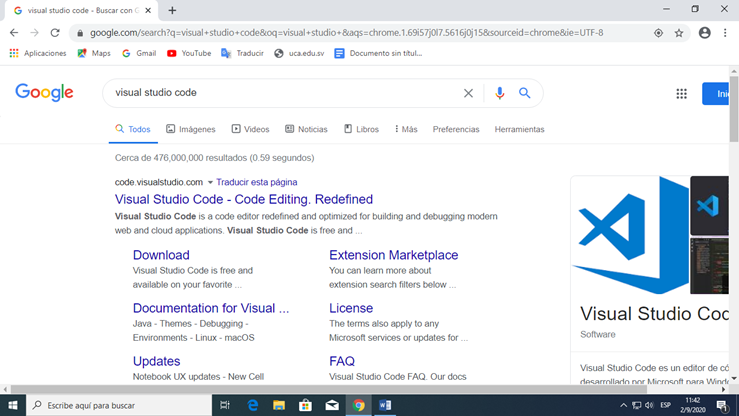Image resolution: width=739 pixels, height=416 pixels.
Task: Expand the dropdown arrow next to code.visualstudio.com
Action: [210, 182]
